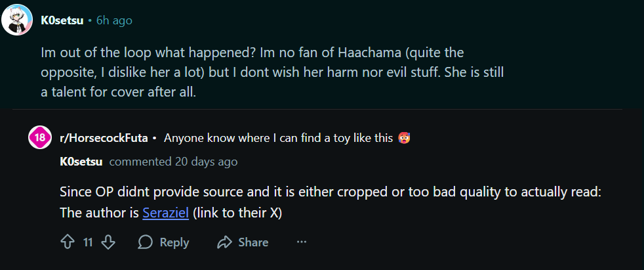Click the K0setsu name before "commented"
This screenshot has width=644, height=270.
point(81,162)
